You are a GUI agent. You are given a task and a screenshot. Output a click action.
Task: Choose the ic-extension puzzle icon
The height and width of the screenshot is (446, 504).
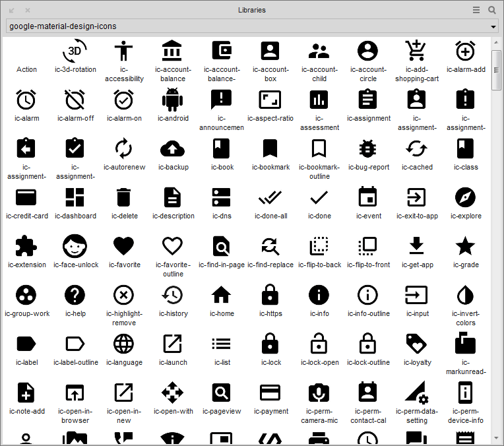[x=26, y=246]
